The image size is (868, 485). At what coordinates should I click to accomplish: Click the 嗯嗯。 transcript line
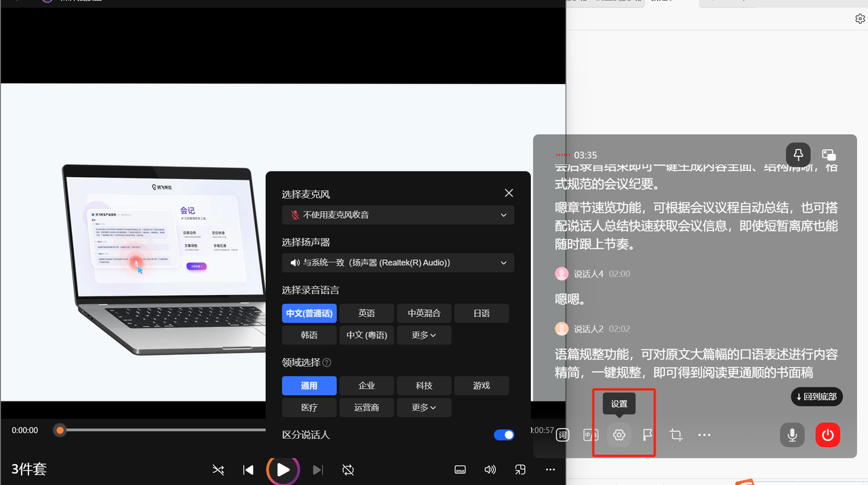pyautogui.click(x=570, y=298)
